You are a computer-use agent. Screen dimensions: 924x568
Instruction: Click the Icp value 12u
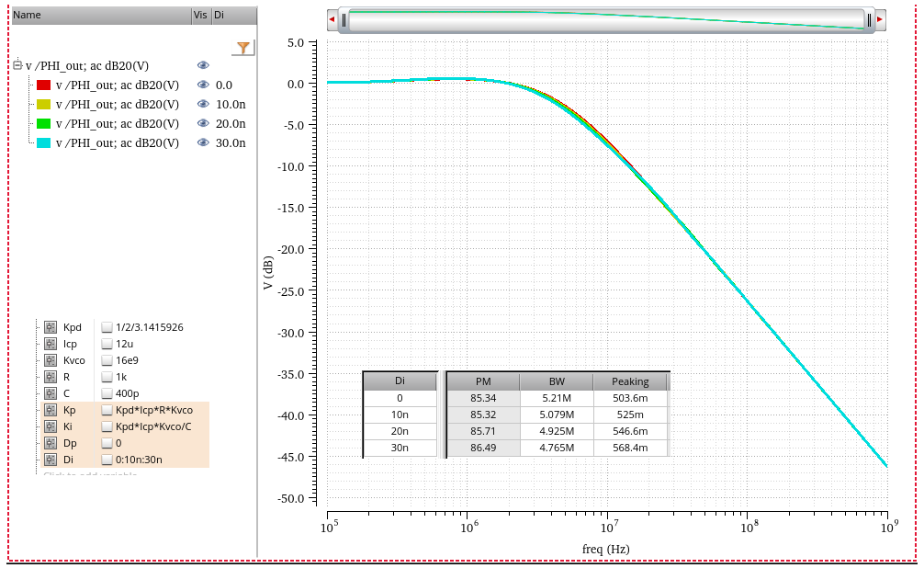124,344
